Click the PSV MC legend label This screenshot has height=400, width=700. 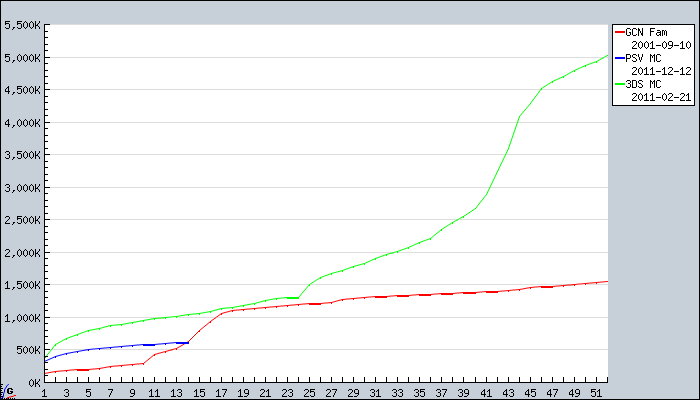pyautogui.click(x=643, y=58)
